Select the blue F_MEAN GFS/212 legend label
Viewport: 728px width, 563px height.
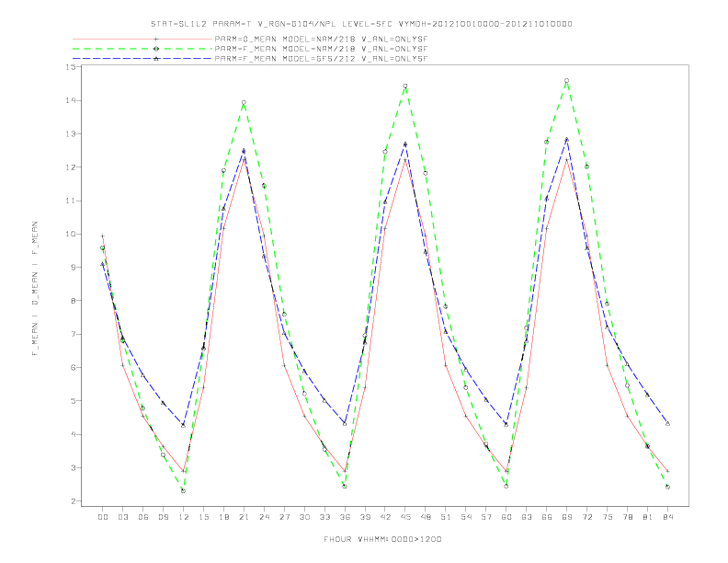point(321,59)
